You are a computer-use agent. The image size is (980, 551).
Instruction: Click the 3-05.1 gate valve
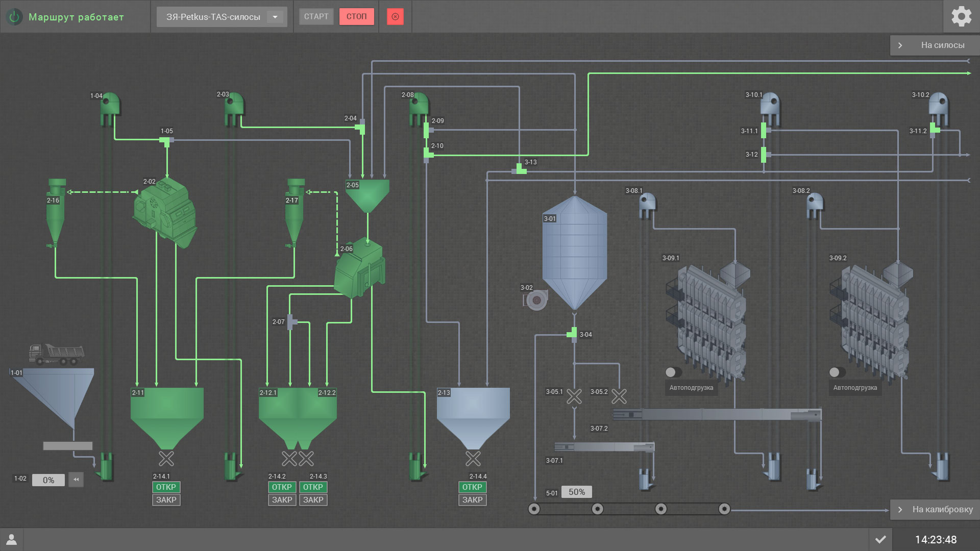tap(574, 396)
